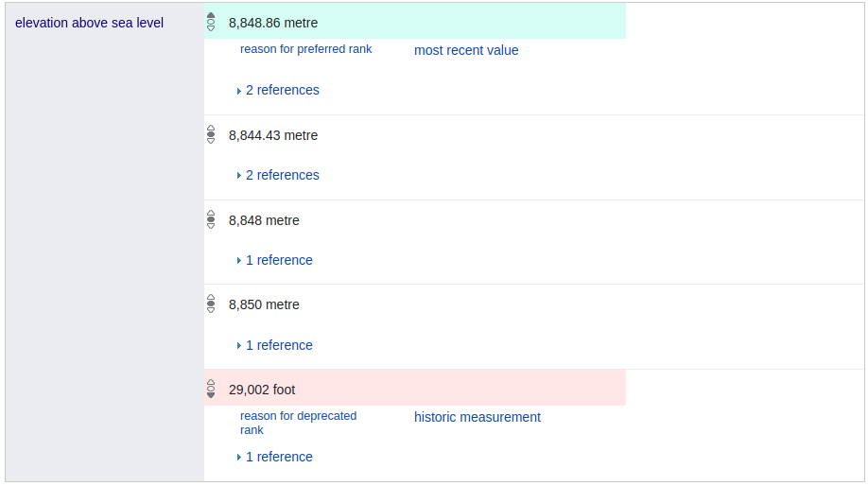868x486 pixels.
Task: Expand the 2 references under 8,848.86 metre
Action: click(x=282, y=91)
